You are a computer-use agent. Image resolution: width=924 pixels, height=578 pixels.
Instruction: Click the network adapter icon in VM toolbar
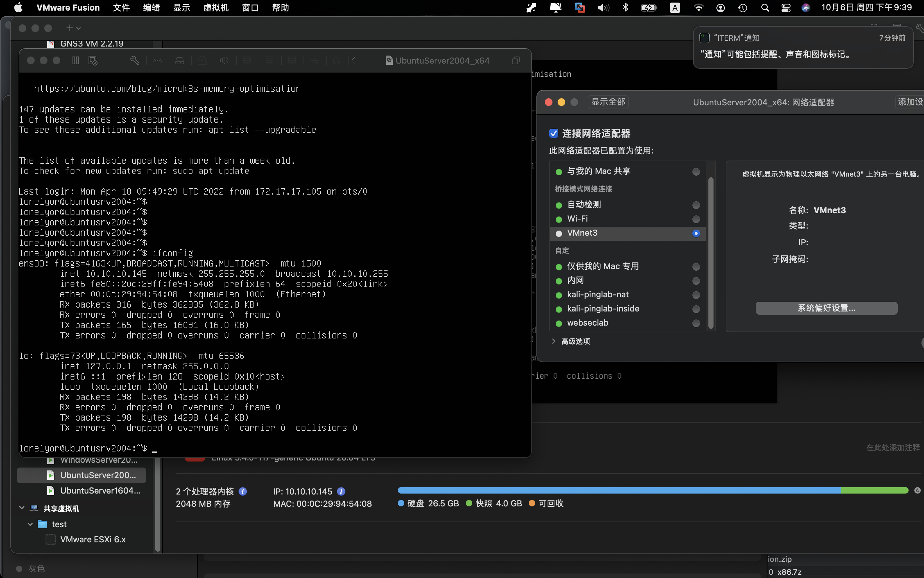pyautogui.click(x=157, y=60)
